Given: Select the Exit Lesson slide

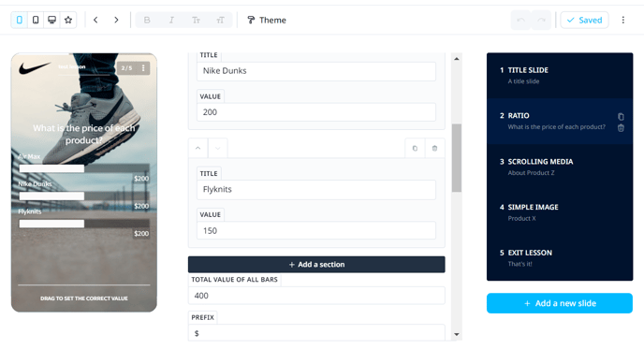Looking at the screenshot, I should 560,258.
